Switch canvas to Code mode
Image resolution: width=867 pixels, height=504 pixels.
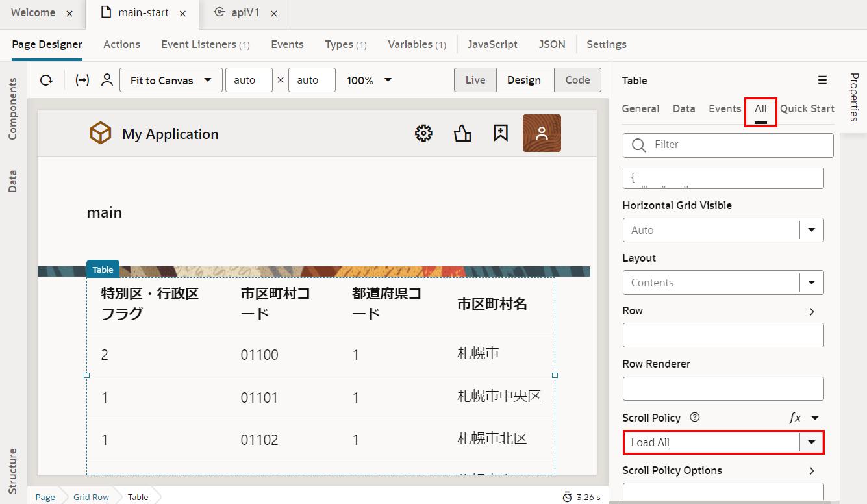click(577, 81)
